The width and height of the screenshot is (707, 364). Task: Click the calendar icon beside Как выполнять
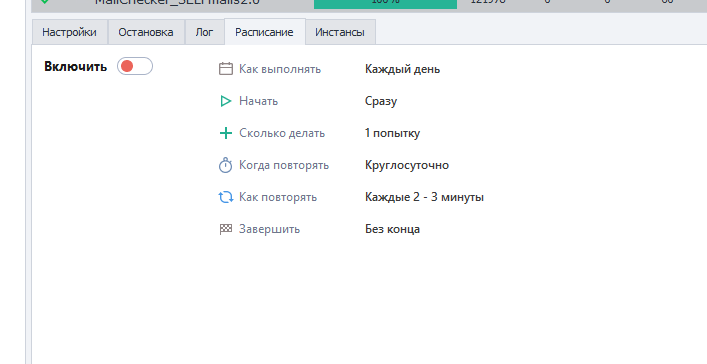225,69
